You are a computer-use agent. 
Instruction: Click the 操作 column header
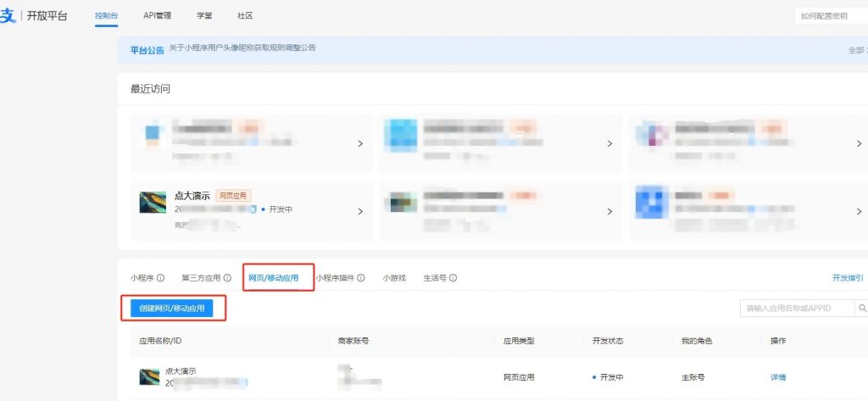[x=778, y=341]
